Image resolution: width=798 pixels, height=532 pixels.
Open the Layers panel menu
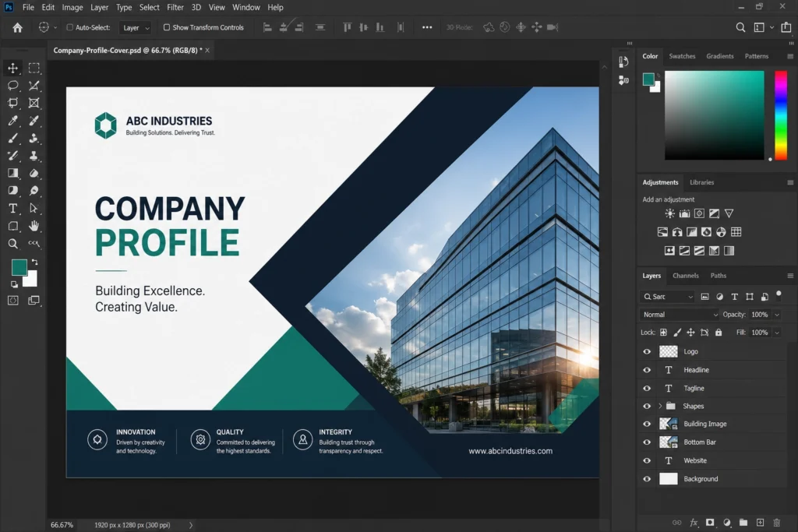point(790,276)
